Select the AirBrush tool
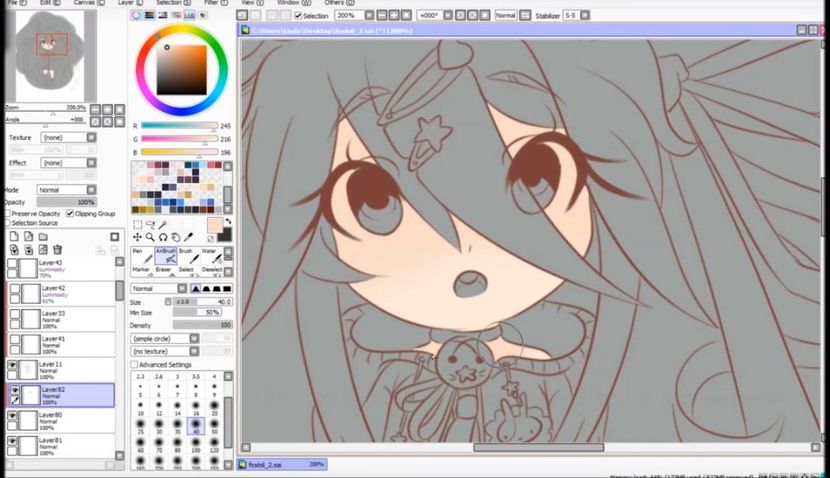This screenshot has height=478, width=830. (x=165, y=257)
